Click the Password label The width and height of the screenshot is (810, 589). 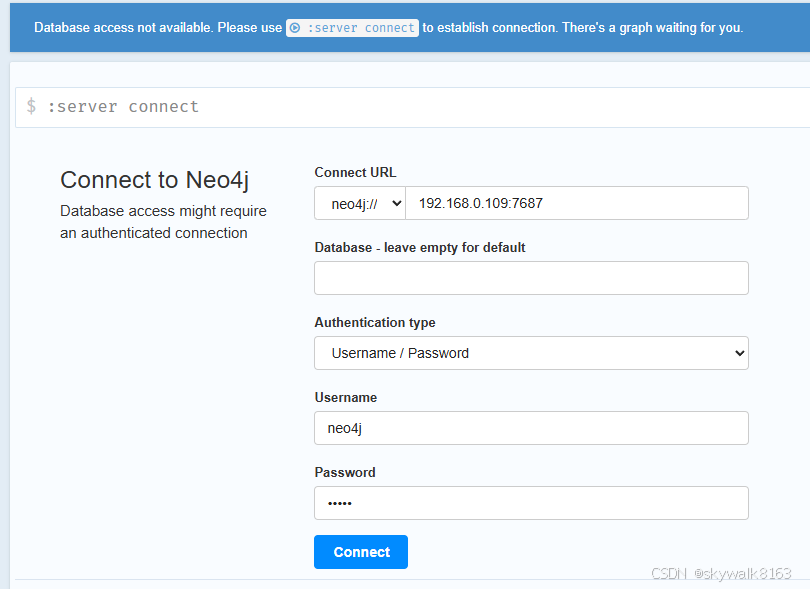pos(345,472)
